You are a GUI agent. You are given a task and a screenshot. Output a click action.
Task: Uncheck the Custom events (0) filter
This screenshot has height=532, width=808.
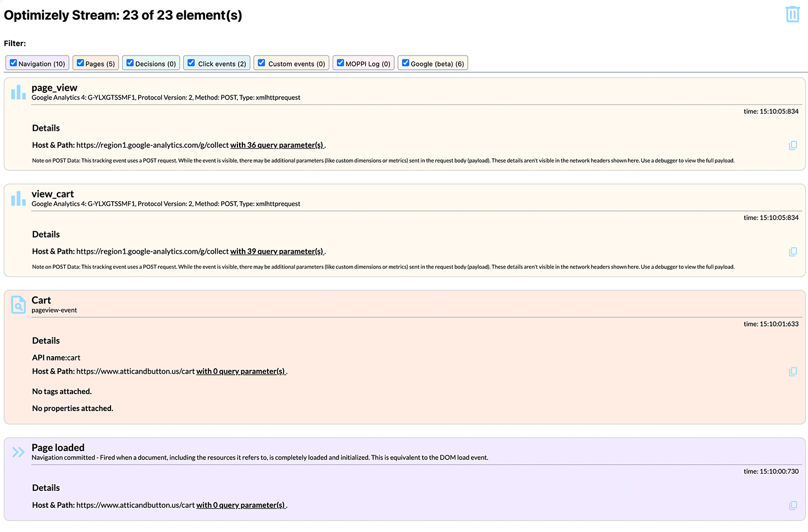coord(262,63)
